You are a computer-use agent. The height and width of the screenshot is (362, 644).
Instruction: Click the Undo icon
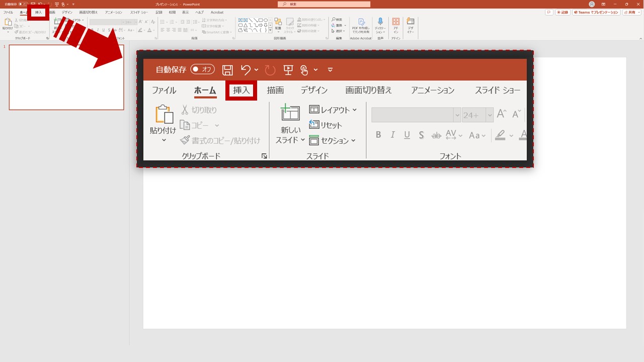[x=246, y=69]
